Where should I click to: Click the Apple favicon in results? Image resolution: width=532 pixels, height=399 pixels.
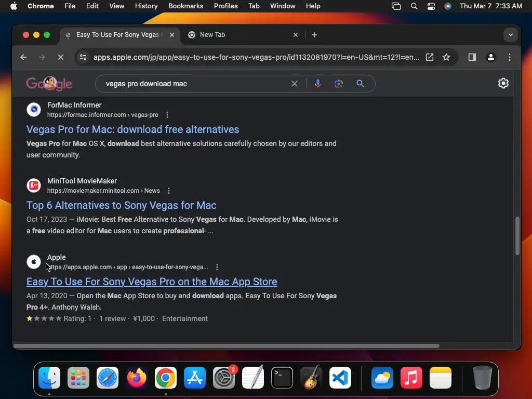point(34,262)
